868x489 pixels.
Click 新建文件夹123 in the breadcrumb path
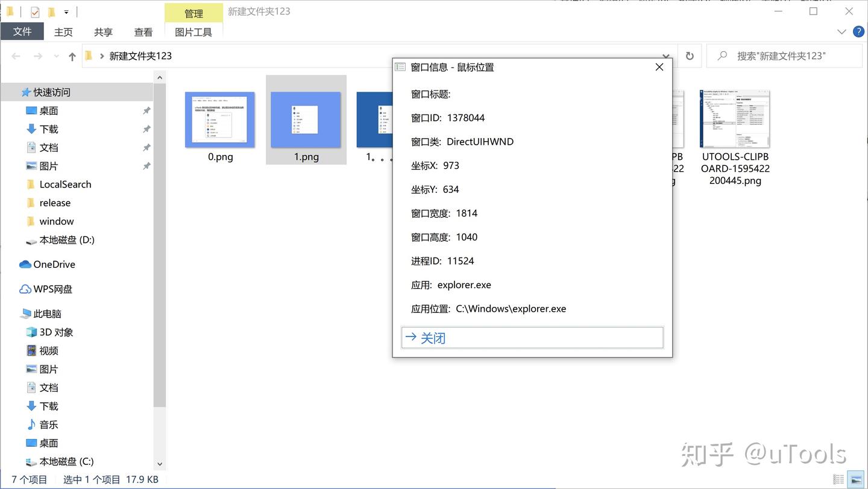pyautogui.click(x=140, y=55)
